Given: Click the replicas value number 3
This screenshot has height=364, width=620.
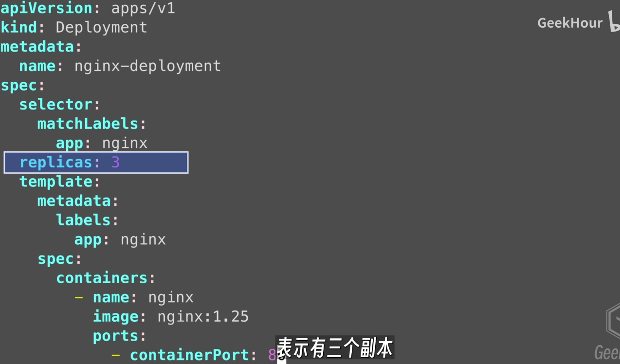Looking at the screenshot, I should [115, 163].
